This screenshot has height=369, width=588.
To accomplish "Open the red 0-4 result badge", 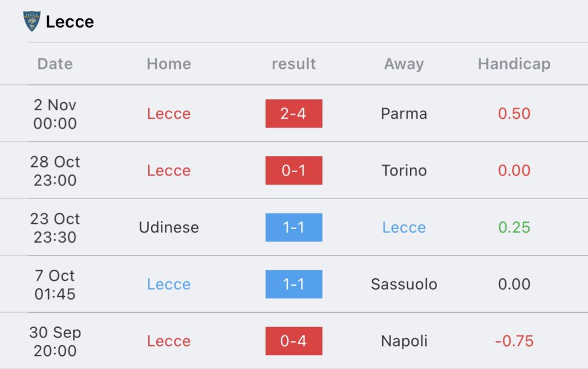I will click(x=293, y=341).
